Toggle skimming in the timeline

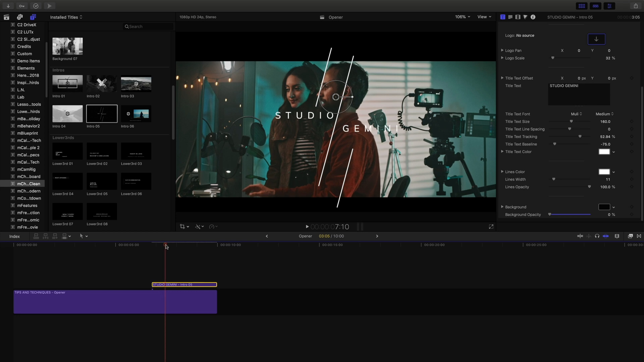580,236
